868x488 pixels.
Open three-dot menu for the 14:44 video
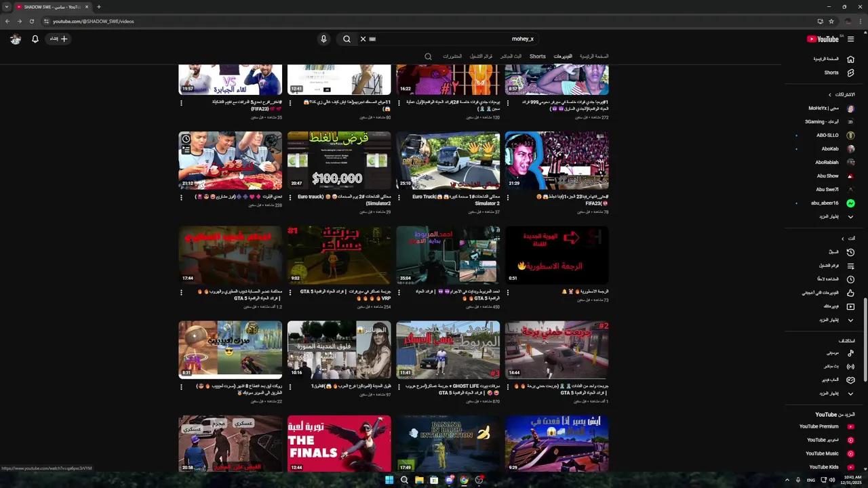click(508, 387)
